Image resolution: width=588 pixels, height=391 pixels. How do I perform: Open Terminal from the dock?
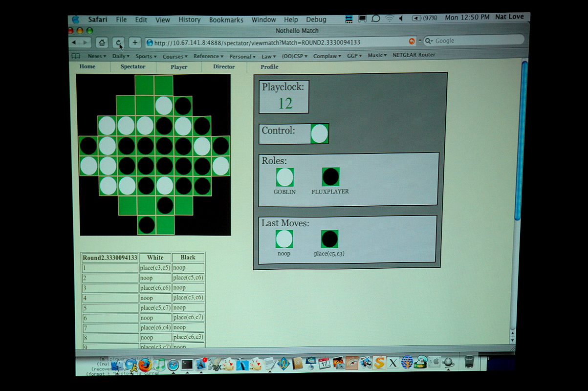[x=187, y=364]
